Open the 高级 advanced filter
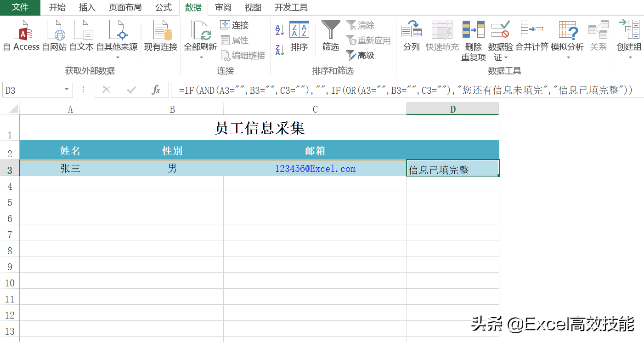644x342 pixels. click(361, 56)
